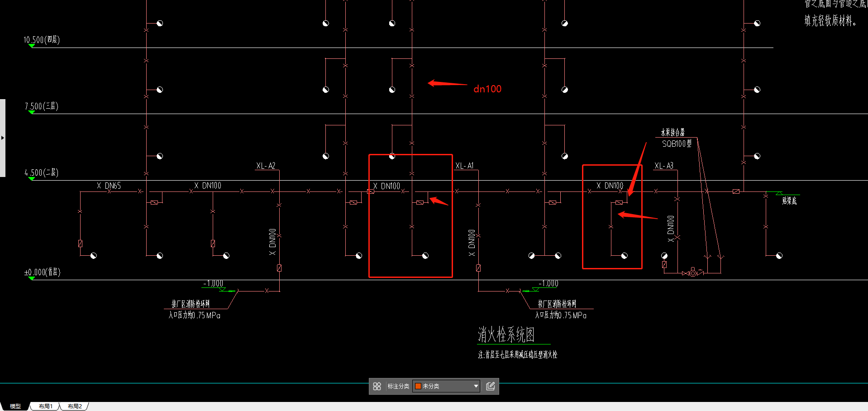
Task: Click the note about 减压稳压型消火栓
Action: tap(518, 354)
